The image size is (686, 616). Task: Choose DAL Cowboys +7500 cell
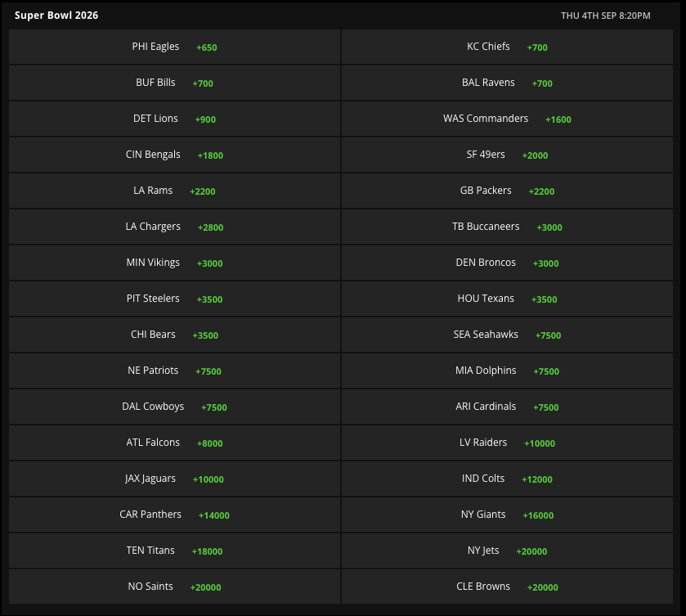174,407
